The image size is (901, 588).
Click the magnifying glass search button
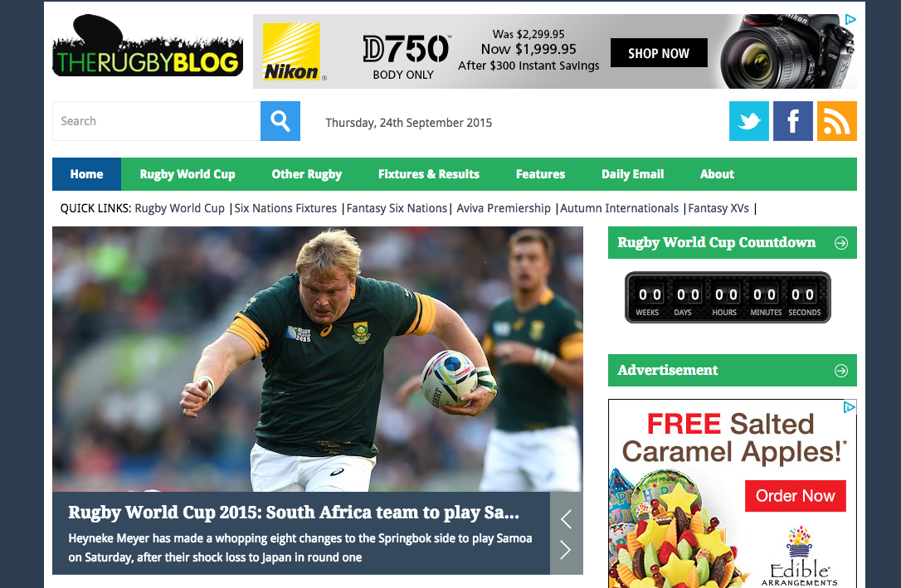point(280,121)
